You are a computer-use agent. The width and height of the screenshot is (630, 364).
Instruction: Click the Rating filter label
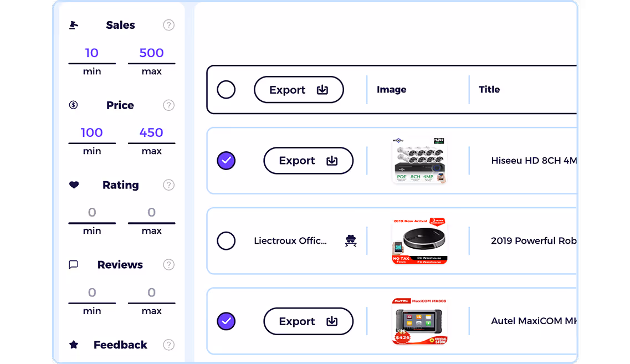[121, 185]
